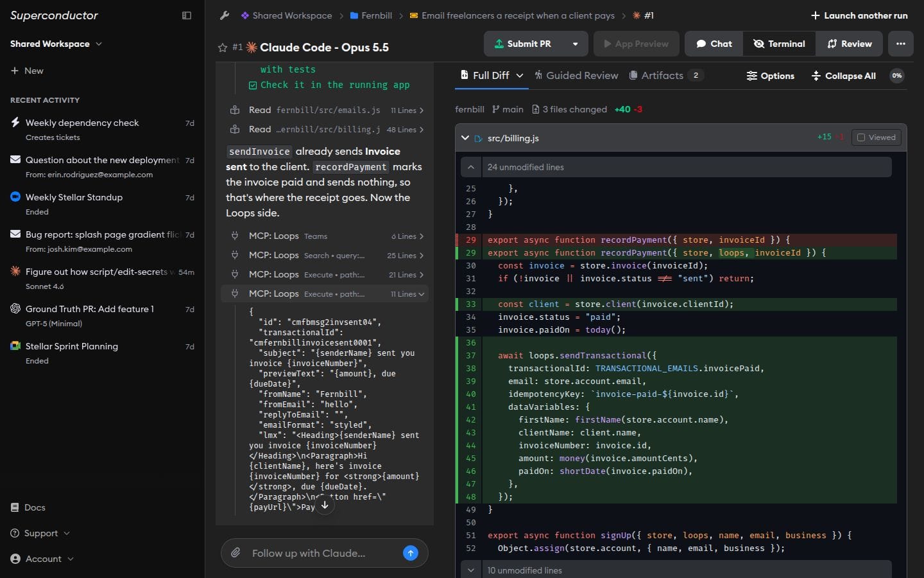
Task: Open the Question about the new deployment email
Action: [x=103, y=166]
